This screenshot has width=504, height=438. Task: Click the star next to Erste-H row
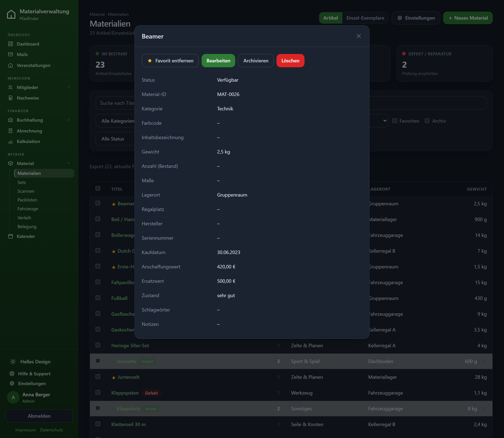point(114,267)
